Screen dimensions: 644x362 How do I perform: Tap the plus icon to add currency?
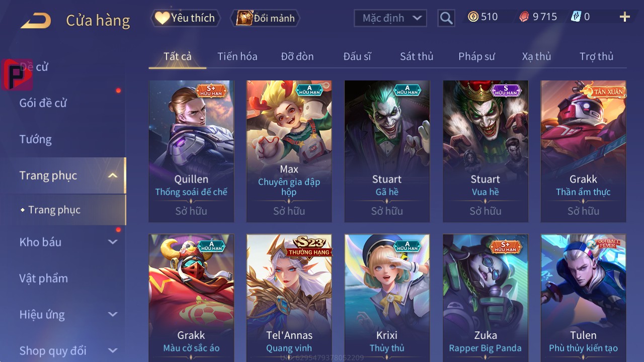pyautogui.click(x=625, y=17)
